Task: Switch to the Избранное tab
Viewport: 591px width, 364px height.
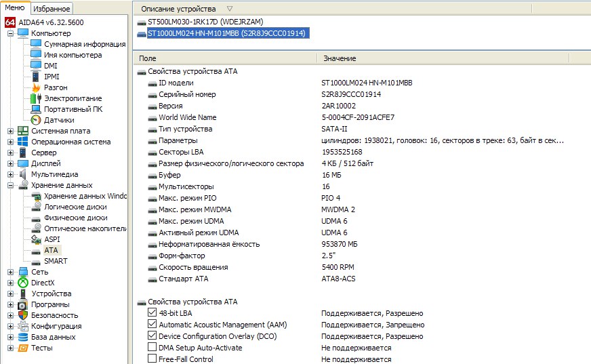Action: click(52, 9)
